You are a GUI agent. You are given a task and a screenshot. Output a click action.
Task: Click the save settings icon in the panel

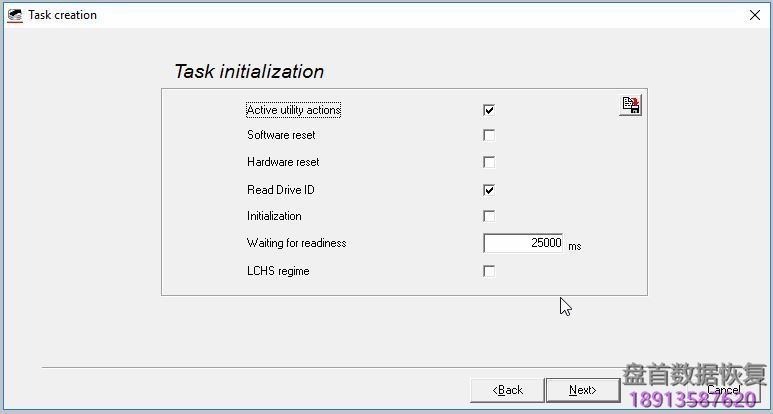coord(630,105)
